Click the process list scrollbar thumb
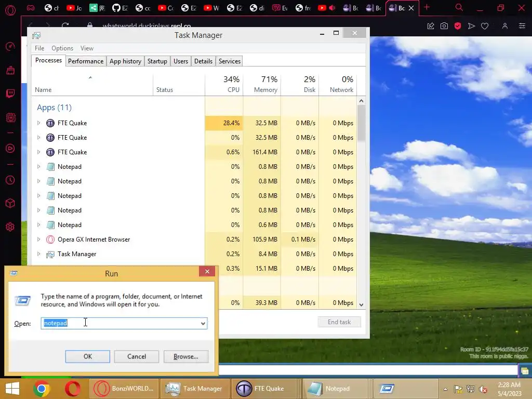 [x=361, y=124]
